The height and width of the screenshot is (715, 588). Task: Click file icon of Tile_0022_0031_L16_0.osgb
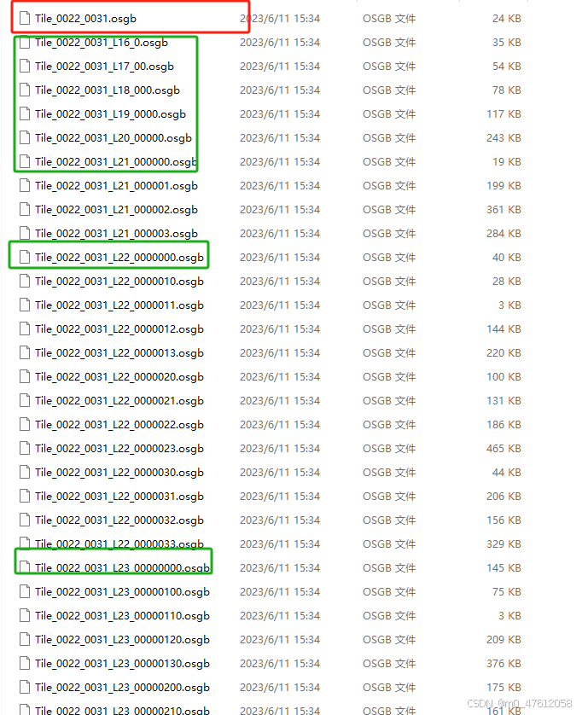pos(25,43)
